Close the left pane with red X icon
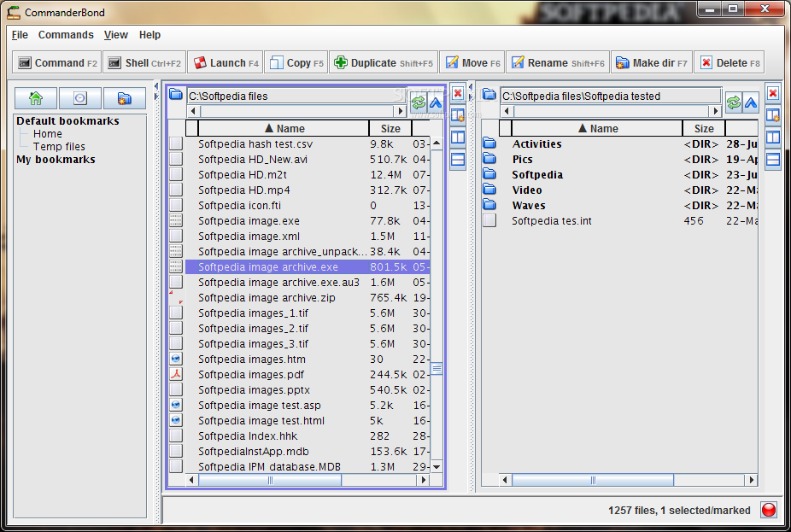The width and height of the screenshot is (791, 532). pos(458,93)
